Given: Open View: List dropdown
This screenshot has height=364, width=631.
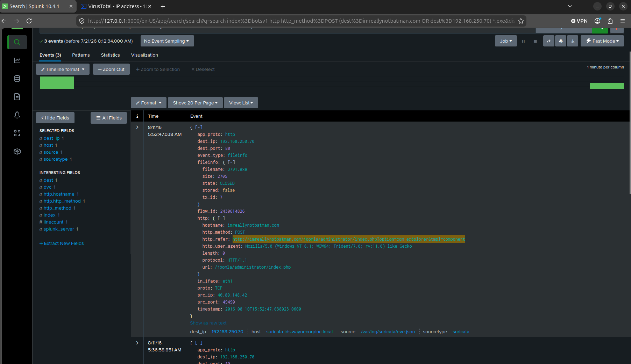Looking at the screenshot, I should [x=241, y=103].
